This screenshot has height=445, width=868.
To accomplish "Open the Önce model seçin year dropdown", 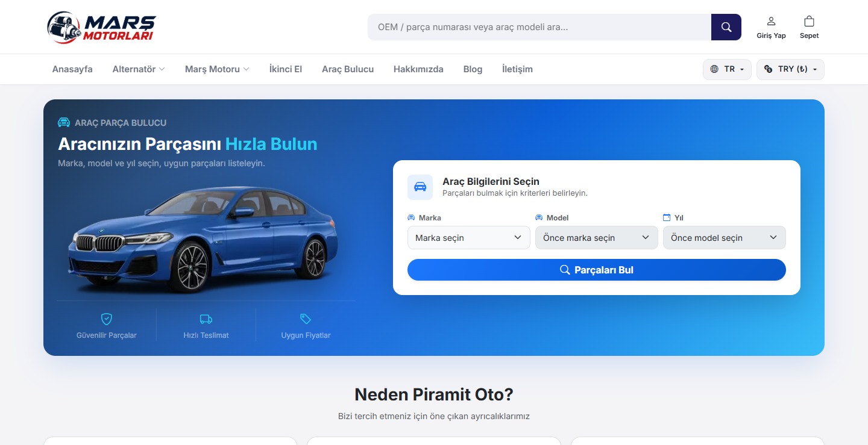I will click(725, 238).
